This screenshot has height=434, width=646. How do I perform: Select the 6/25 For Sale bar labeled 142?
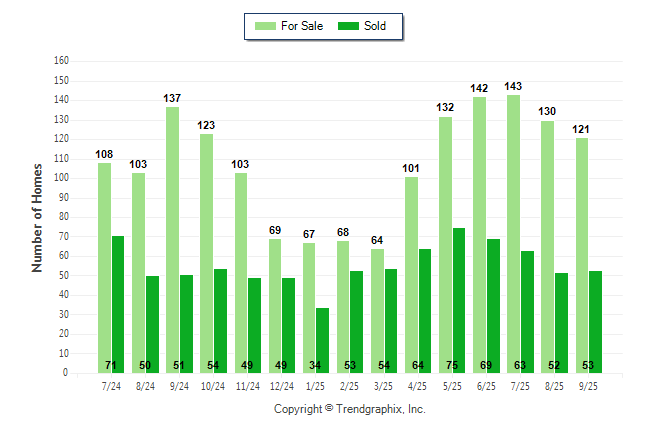[x=479, y=234]
